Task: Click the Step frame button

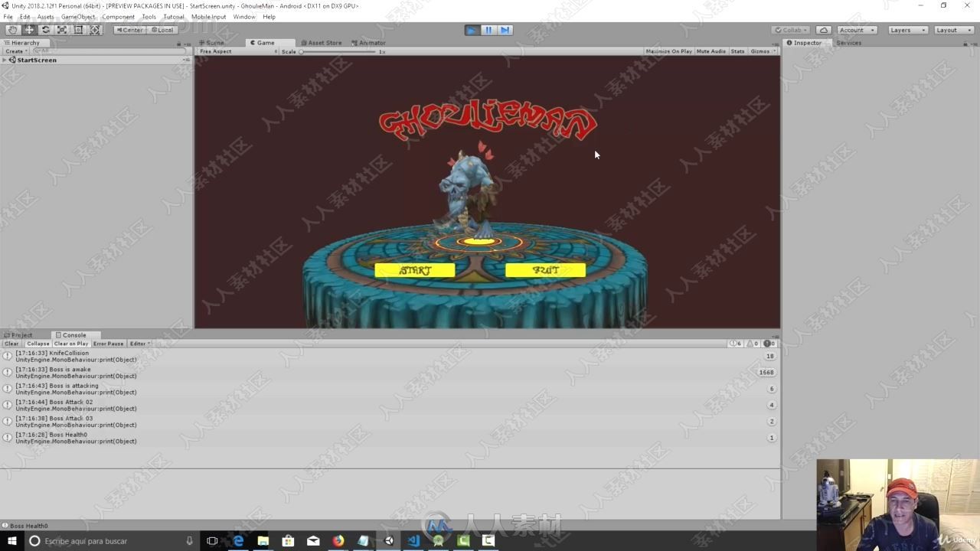Action: point(505,30)
